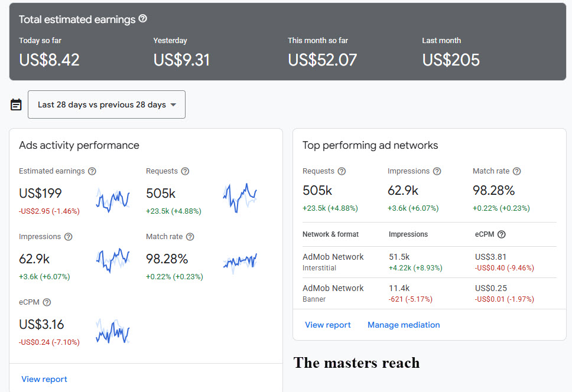Click the US$3.16 eCPM value
Screen dimensions: 572x392
point(41,325)
